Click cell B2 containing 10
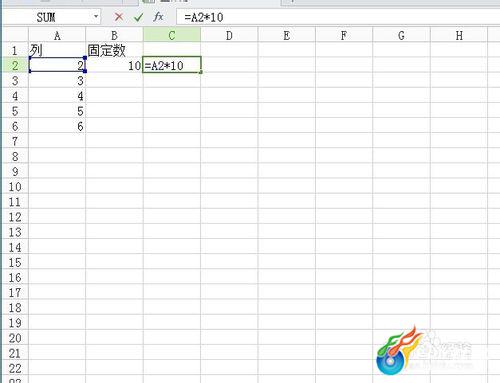 coord(114,65)
